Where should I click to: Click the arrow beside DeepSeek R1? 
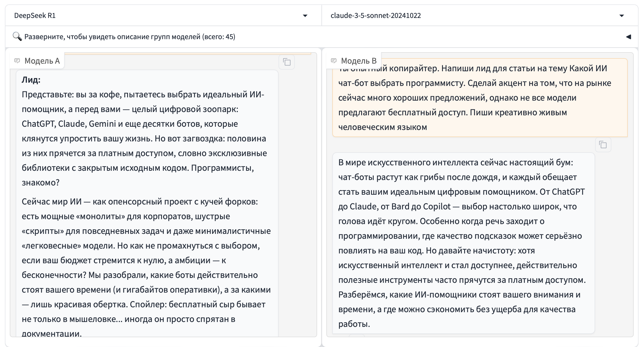tap(305, 16)
